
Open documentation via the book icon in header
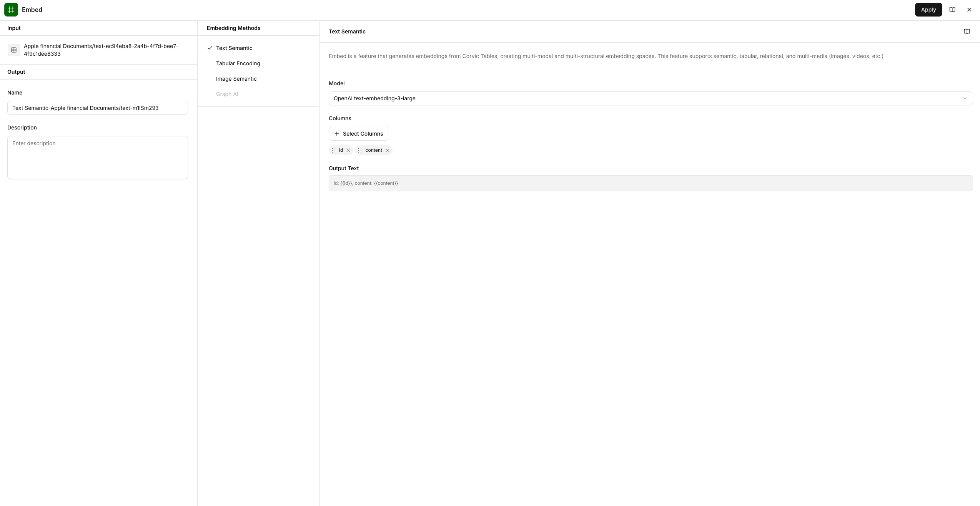point(953,10)
